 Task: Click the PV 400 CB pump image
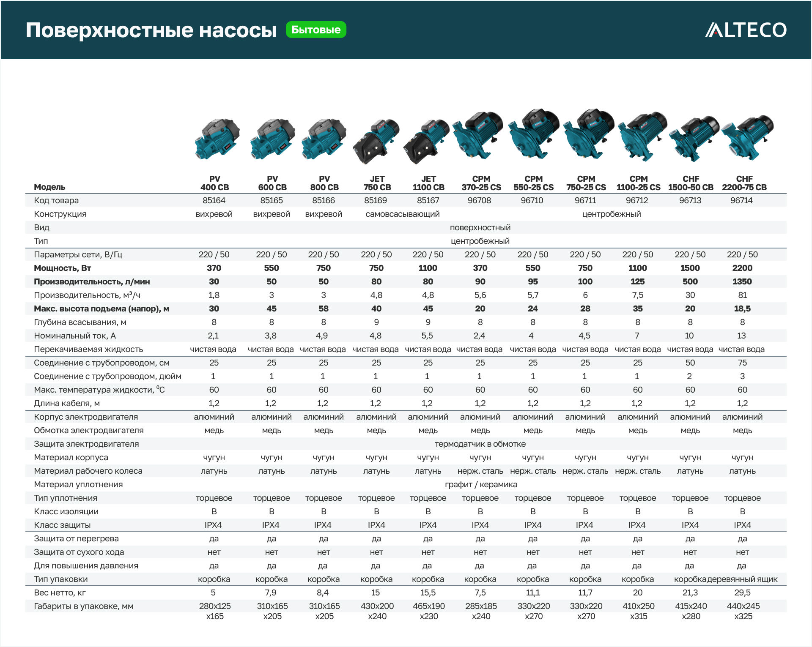(x=217, y=139)
